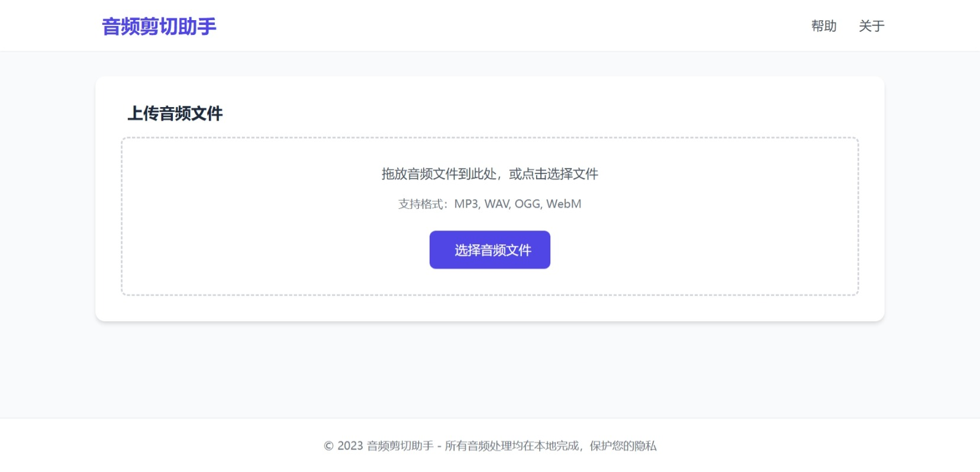This screenshot has height=472, width=980.
Task: Click the MP3 format in supported list
Action: coord(466,204)
